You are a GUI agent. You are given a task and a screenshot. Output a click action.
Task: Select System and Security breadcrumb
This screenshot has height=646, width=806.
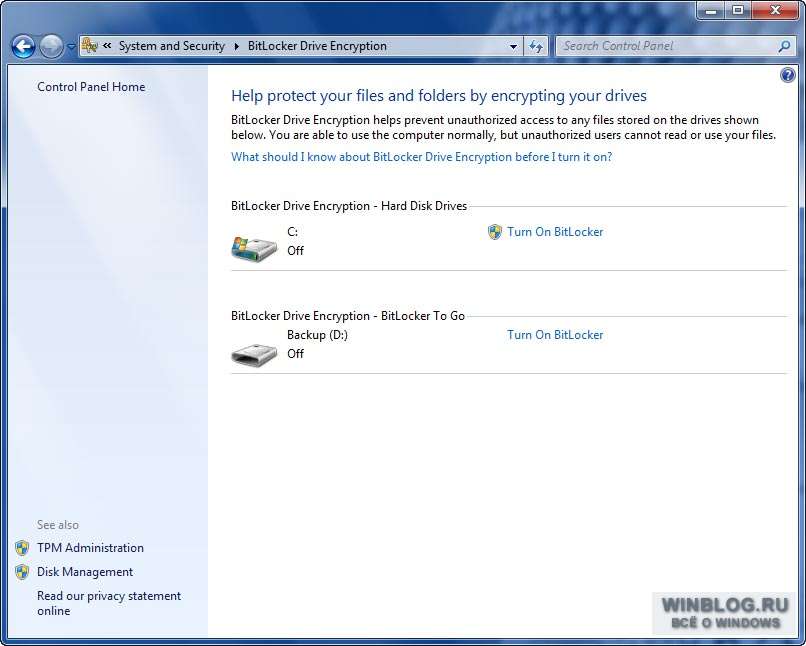click(172, 46)
